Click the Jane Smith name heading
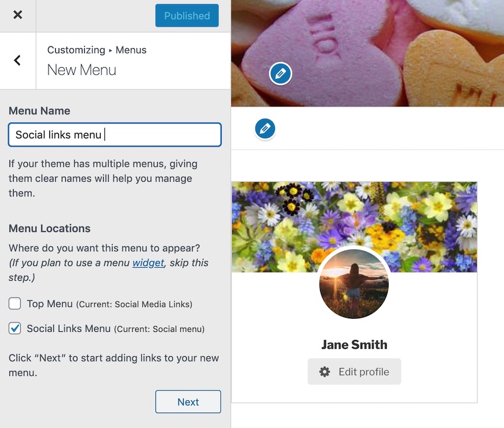This screenshot has width=504, height=428. click(354, 344)
